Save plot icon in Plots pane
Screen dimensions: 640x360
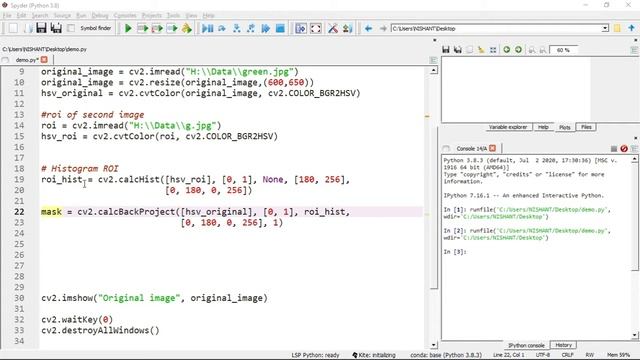click(446, 50)
